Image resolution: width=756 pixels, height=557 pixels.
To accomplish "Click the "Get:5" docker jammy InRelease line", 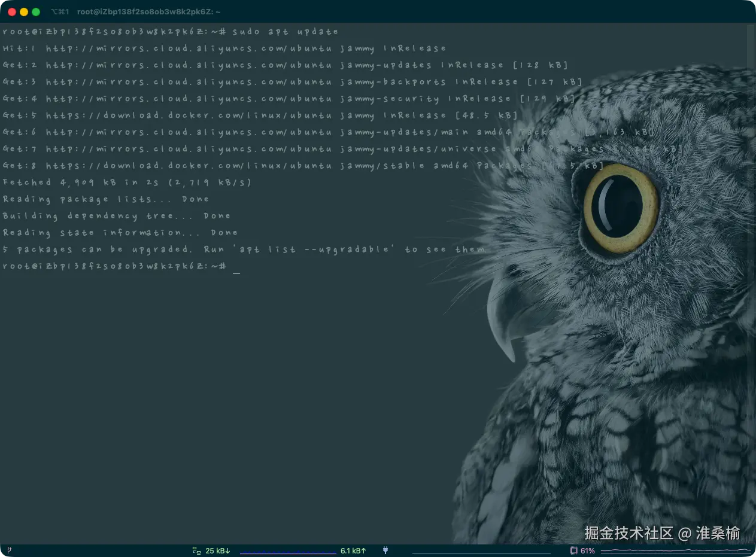I will (260, 115).
